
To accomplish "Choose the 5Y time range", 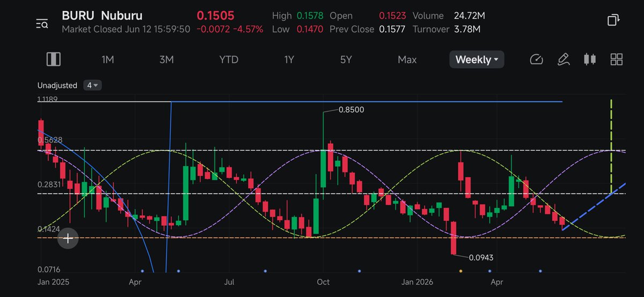I will [x=346, y=60].
